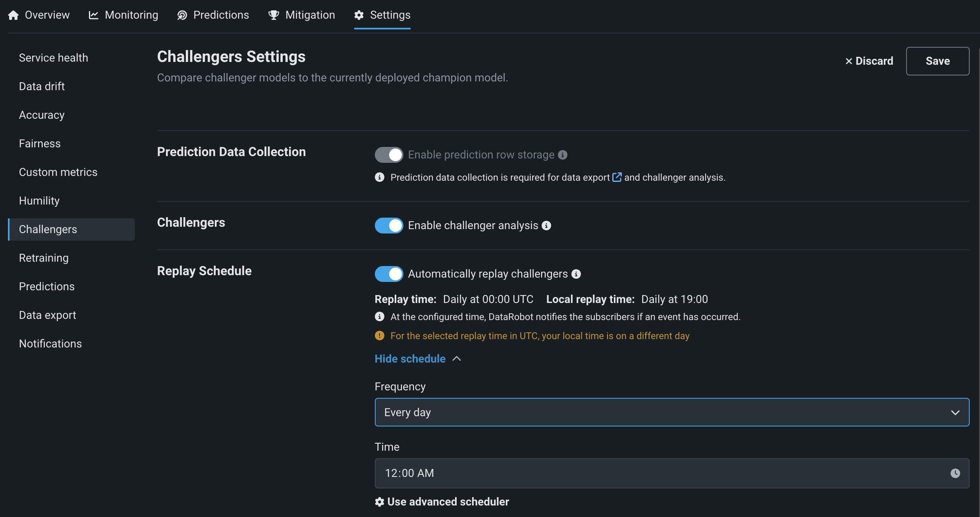Image resolution: width=980 pixels, height=517 pixels.
Task: Collapse schedule via Hide schedule link
Action: pyautogui.click(x=410, y=359)
